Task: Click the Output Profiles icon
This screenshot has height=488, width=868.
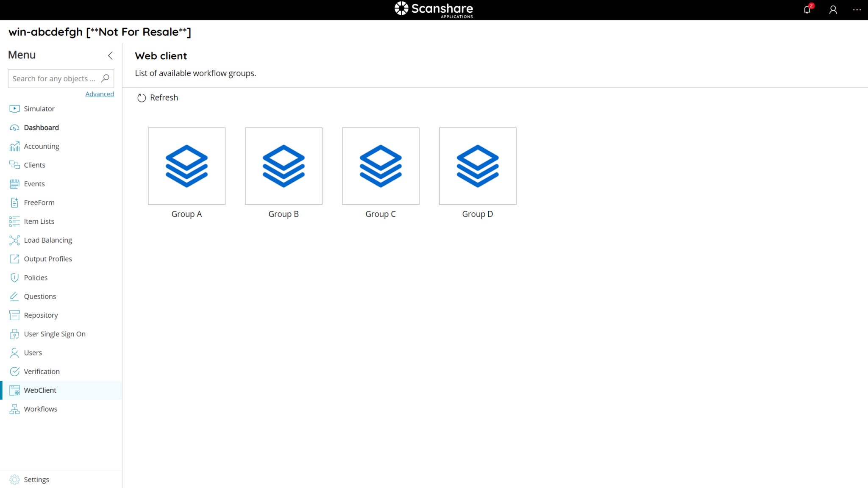Action: [x=14, y=258]
